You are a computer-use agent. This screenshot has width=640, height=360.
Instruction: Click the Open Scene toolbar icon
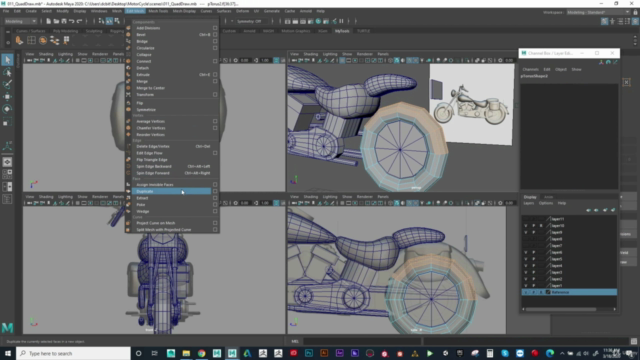[x=56, y=21]
